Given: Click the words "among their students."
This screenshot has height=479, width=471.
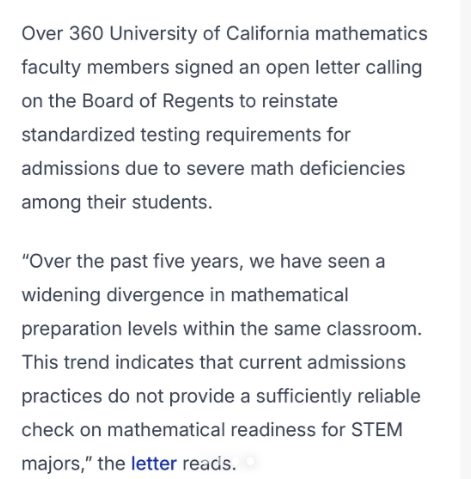Looking at the screenshot, I should pos(117,202).
